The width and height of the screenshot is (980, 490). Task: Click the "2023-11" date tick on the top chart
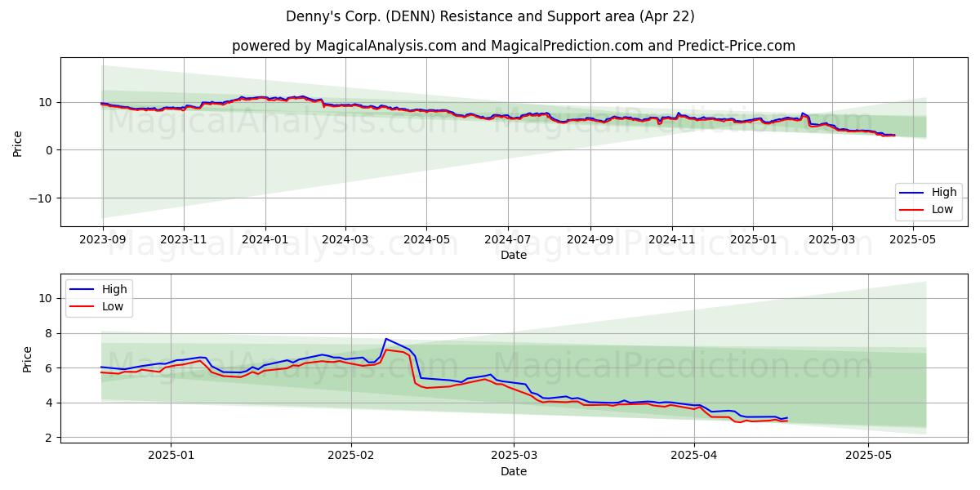pyautogui.click(x=184, y=241)
